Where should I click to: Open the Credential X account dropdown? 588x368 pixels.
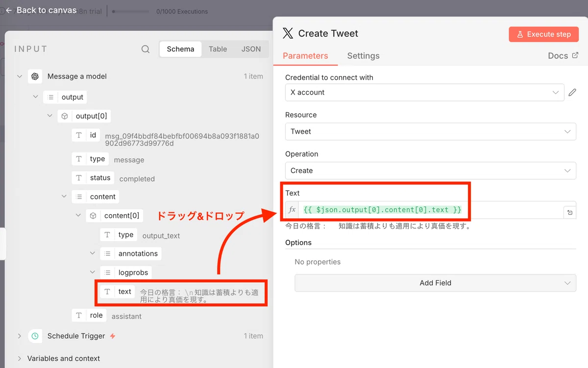tap(424, 92)
